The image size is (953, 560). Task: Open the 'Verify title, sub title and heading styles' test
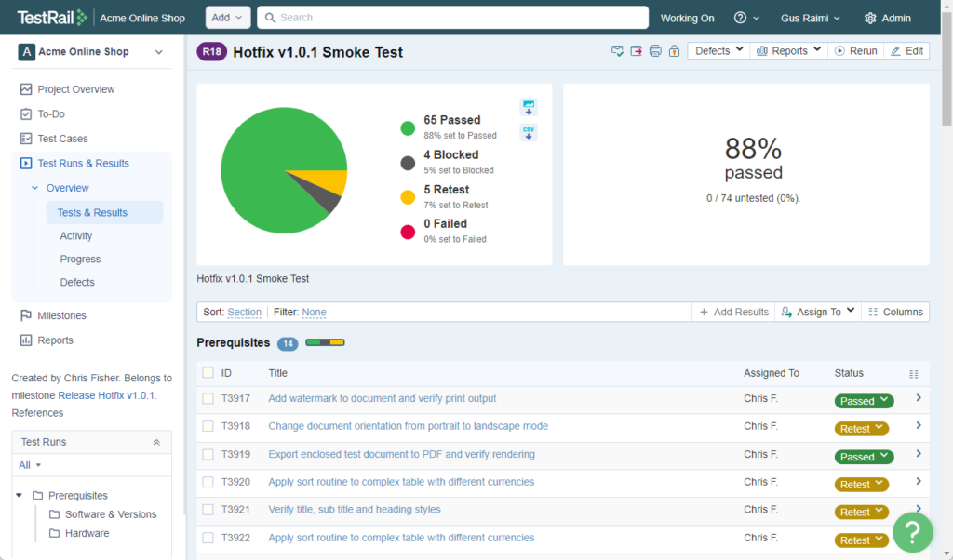(355, 510)
